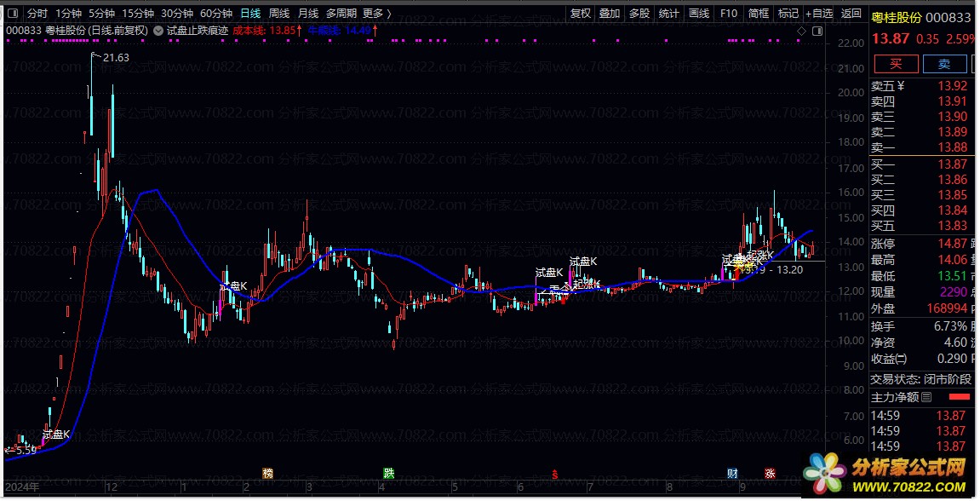Switch to the 周线 weekly chart tab
This screenshot has width=980, height=501.
click(279, 14)
